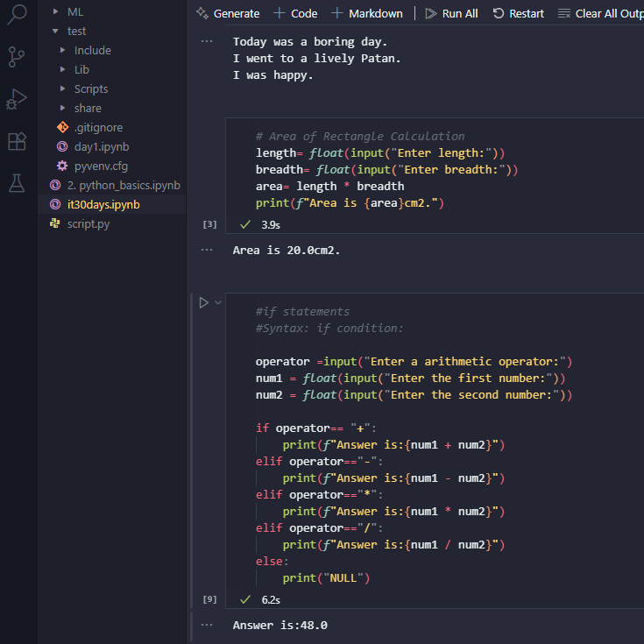Open the Source Control view
This screenshot has width=644, height=644.
(x=17, y=57)
